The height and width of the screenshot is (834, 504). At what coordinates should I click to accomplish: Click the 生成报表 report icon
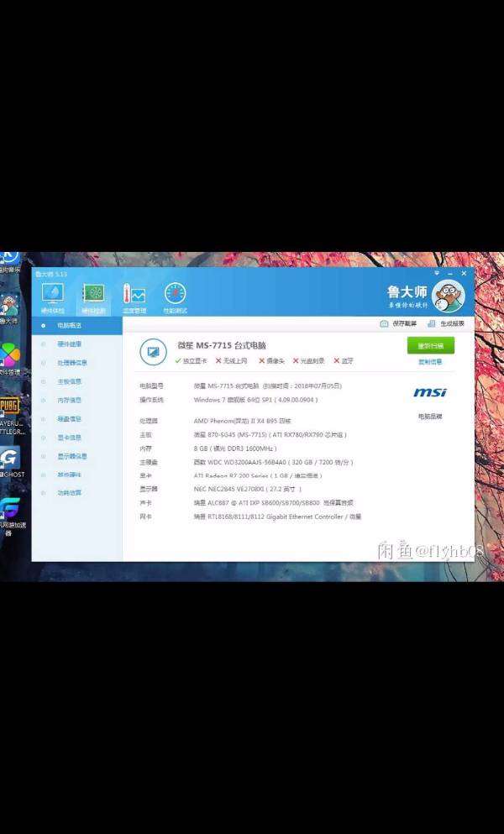click(x=432, y=323)
